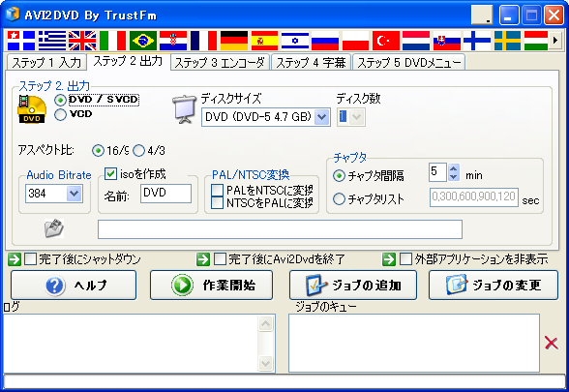Choose the German flag language
The image size is (569, 392).
coord(234,41)
